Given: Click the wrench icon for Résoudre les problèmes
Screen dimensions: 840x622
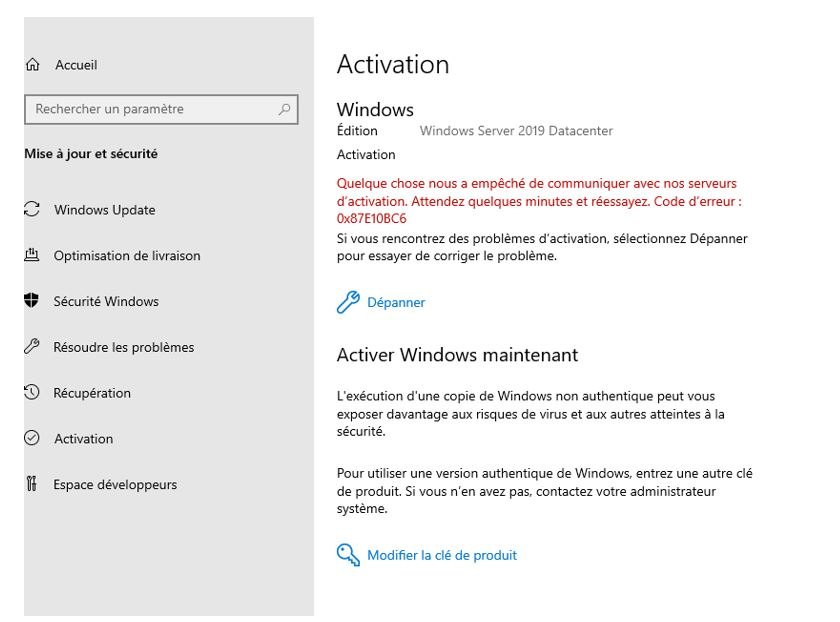Looking at the screenshot, I should pos(32,347).
